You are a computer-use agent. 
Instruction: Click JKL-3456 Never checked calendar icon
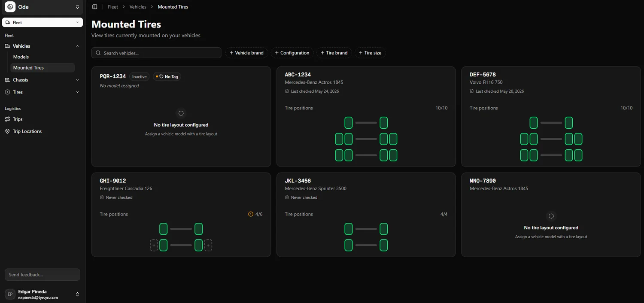pos(287,197)
